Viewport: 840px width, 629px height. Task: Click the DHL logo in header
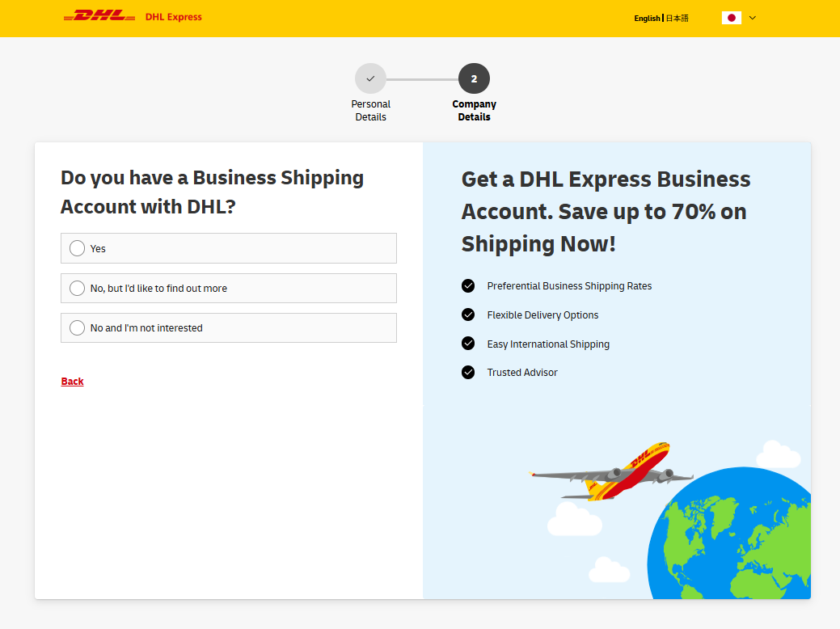pos(99,16)
